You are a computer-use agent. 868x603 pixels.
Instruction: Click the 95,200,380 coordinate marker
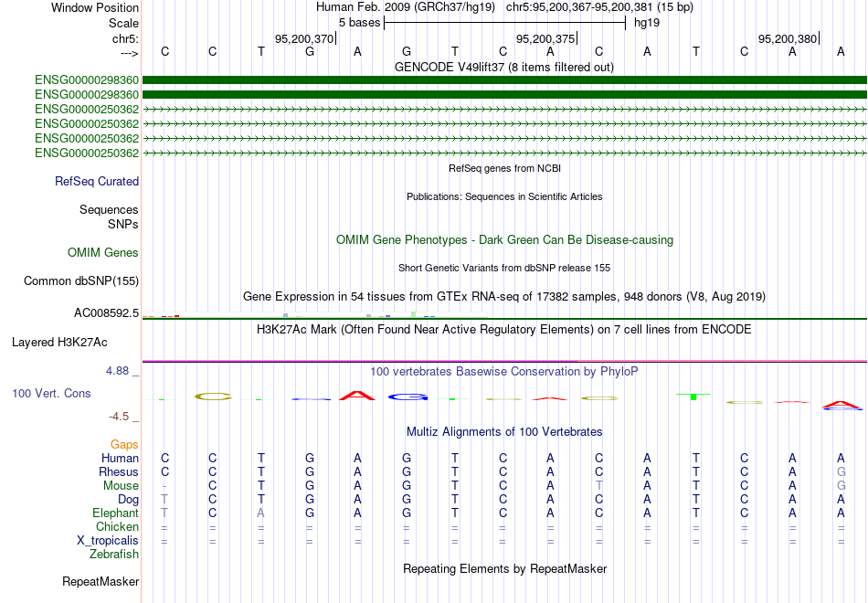tap(788, 38)
